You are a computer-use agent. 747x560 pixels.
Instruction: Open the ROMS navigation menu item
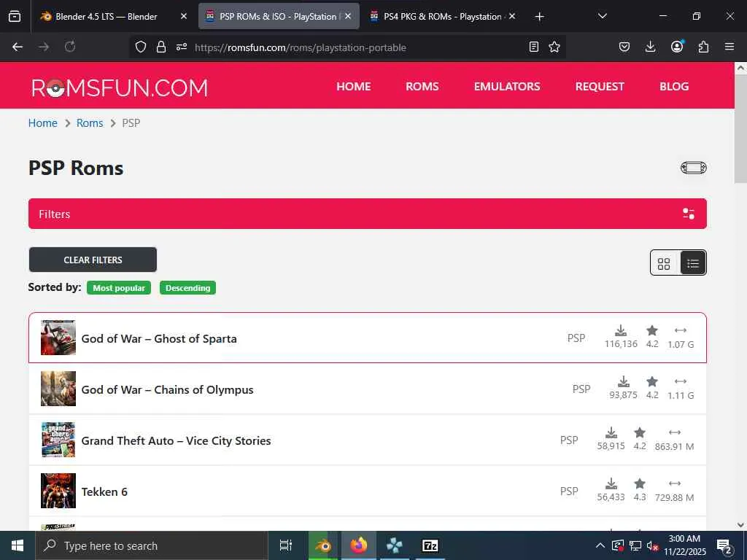422,86
